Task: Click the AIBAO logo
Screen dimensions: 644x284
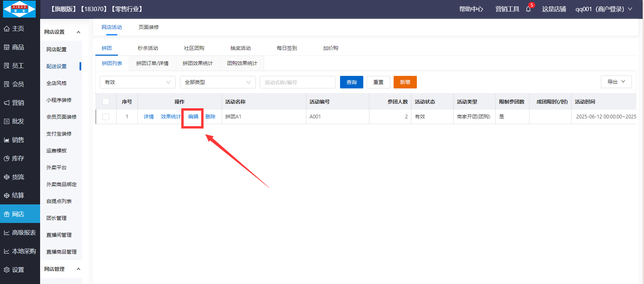Action: point(19,9)
